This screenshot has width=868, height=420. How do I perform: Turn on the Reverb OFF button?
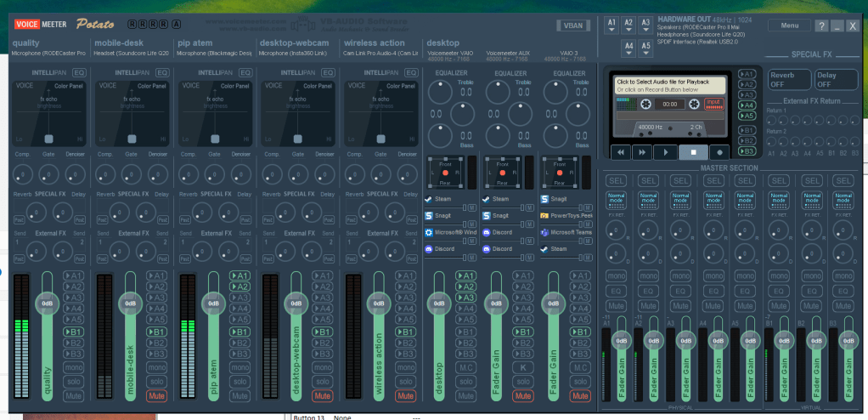tap(789, 80)
